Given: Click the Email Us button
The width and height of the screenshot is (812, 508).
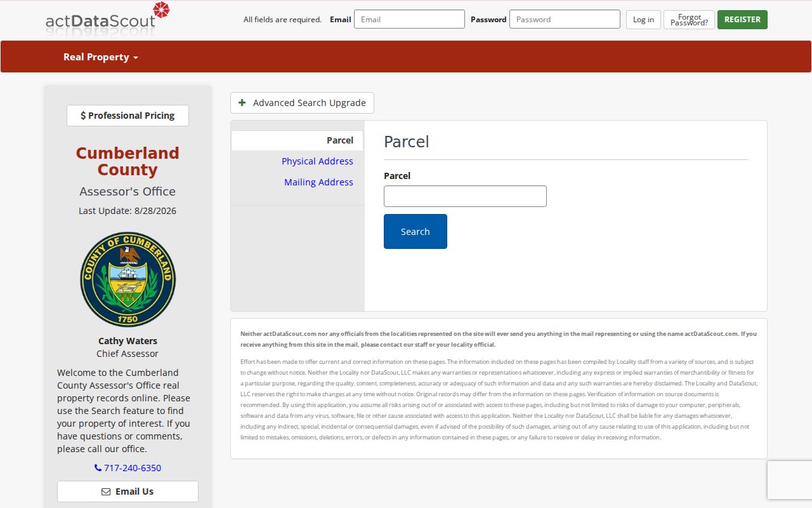Looking at the screenshot, I should pyautogui.click(x=128, y=491).
